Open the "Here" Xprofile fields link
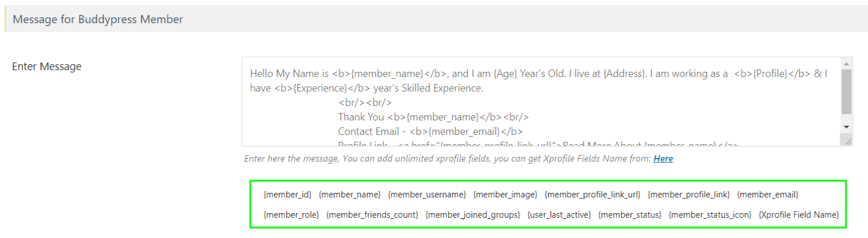This screenshot has height=238, width=868. pyautogui.click(x=663, y=158)
